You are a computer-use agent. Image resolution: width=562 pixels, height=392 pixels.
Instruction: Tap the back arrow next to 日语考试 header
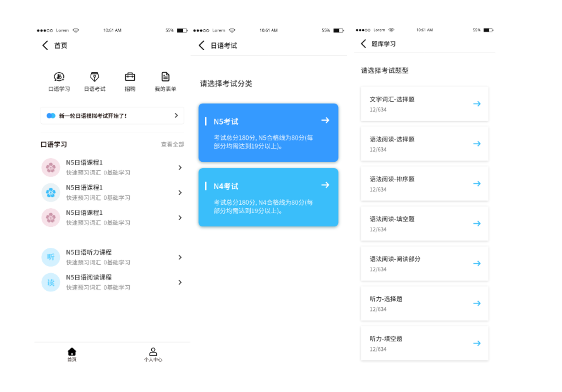pyautogui.click(x=201, y=46)
